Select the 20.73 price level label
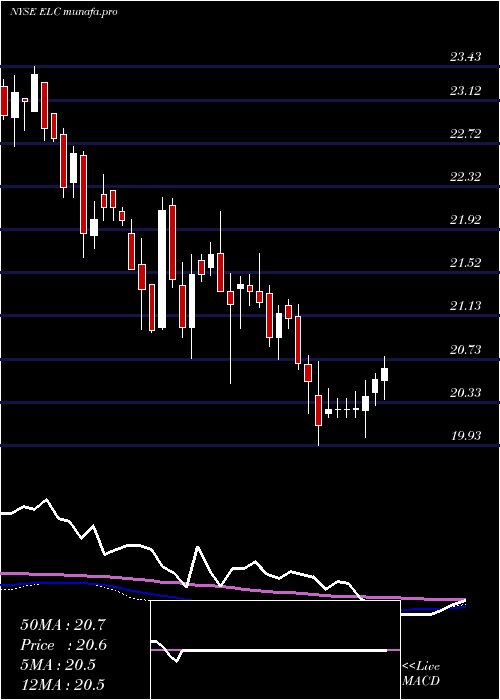 point(466,350)
